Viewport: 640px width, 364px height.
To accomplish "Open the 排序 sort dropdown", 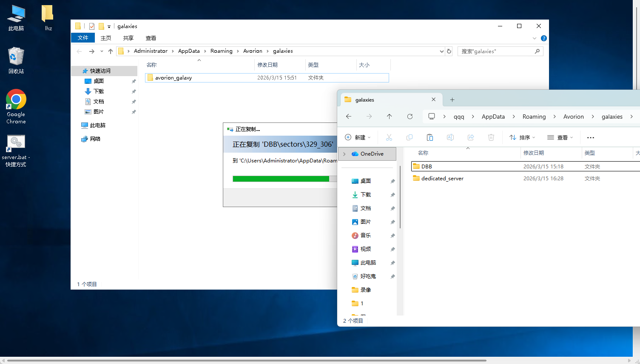I will 522,137.
